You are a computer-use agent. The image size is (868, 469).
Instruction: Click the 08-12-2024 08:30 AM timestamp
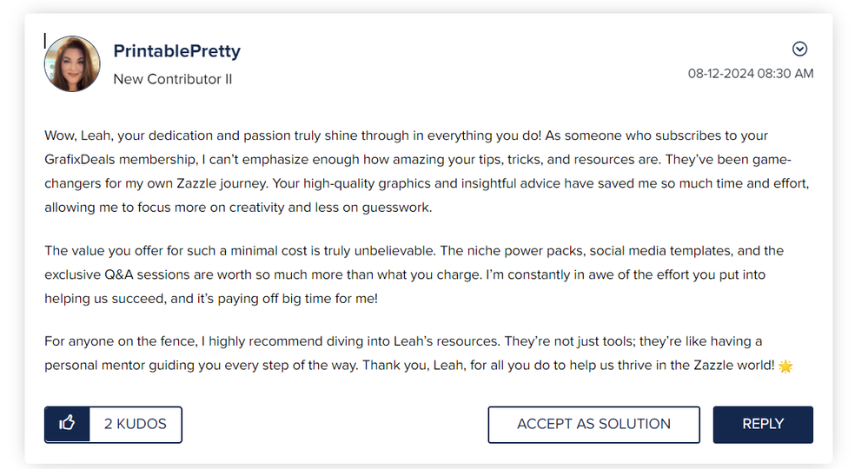pos(751,74)
